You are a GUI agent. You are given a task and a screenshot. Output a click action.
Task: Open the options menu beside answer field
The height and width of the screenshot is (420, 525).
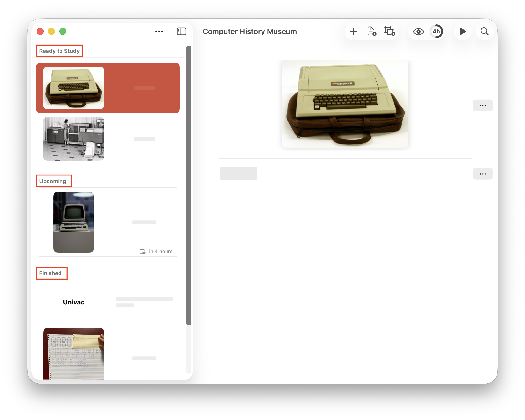coord(482,174)
